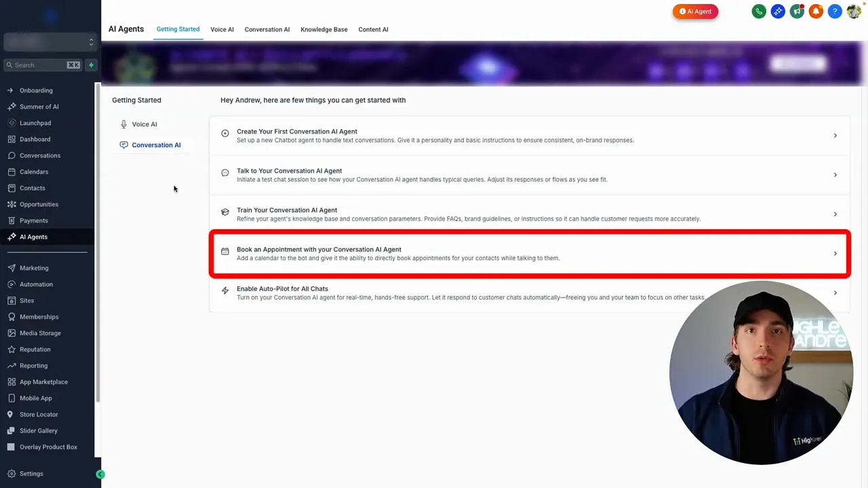
Task: Switch to the Getting Started tab
Action: point(178,29)
